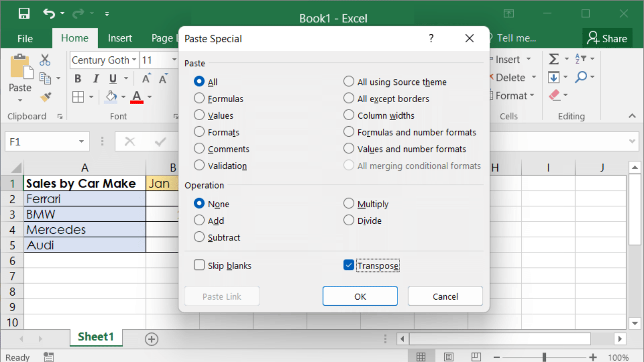Click OK in Paste Special dialog
The height and width of the screenshot is (362, 644).
360,296
